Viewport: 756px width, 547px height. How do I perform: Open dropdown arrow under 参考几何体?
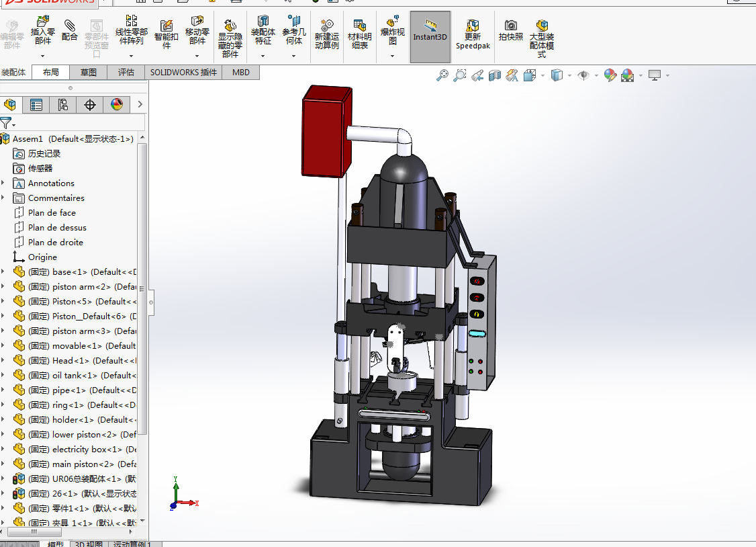[293, 56]
